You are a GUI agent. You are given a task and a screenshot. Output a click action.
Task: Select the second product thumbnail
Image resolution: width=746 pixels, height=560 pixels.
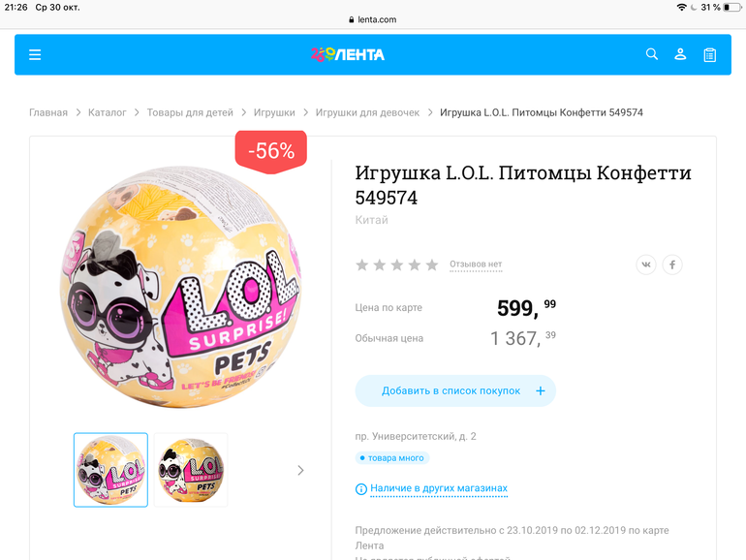pos(191,470)
